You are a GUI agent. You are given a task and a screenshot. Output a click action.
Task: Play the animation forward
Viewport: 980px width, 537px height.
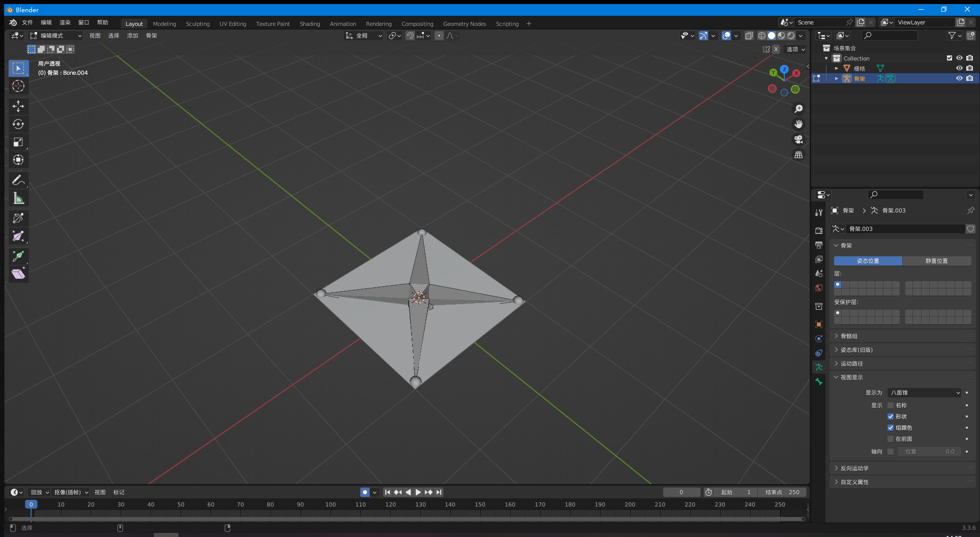(418, 492)
